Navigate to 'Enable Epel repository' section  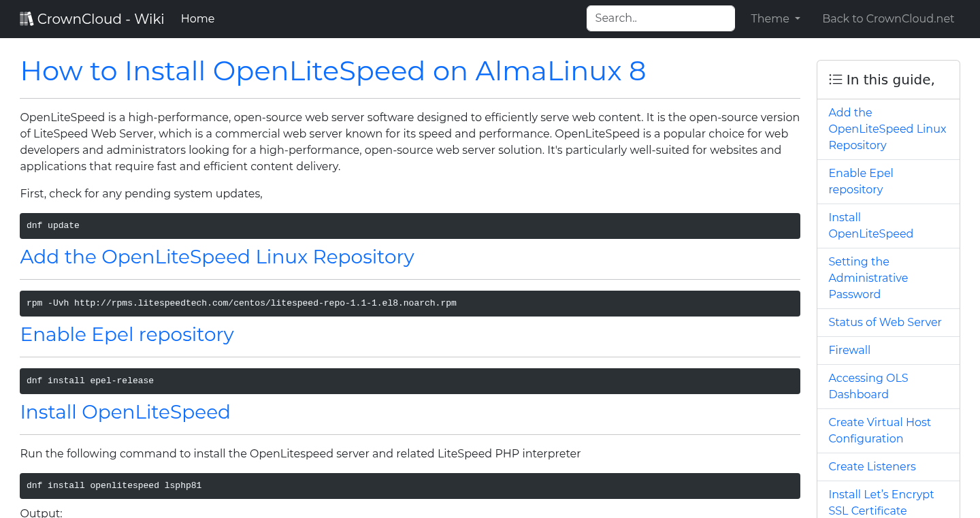pyautogui.click(x=860, y=181)
